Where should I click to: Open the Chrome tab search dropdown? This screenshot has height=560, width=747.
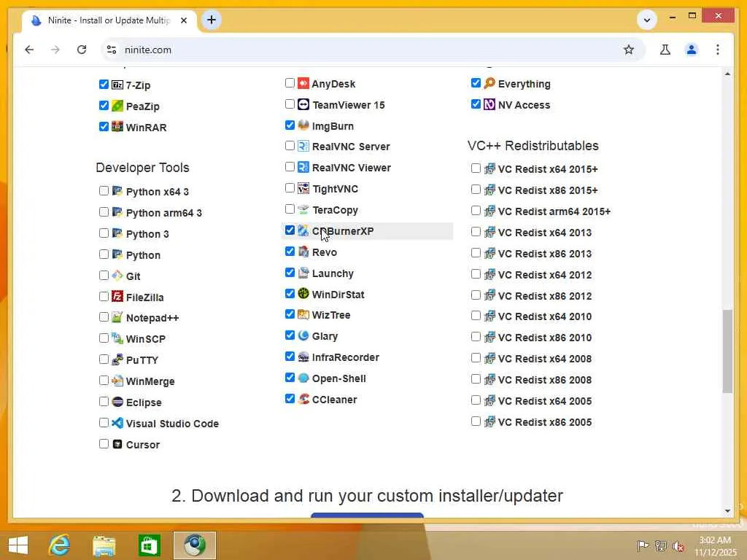pos(647,20)
